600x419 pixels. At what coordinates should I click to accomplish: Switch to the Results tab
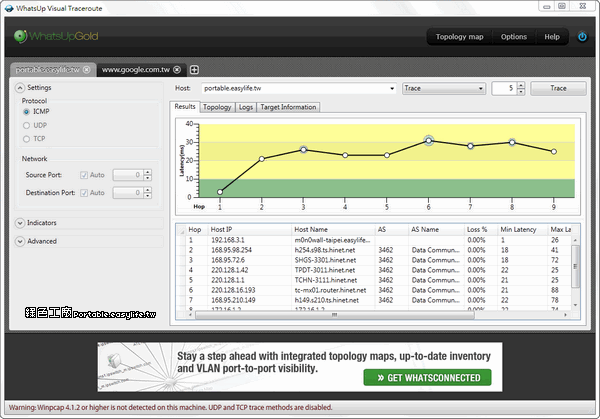[x=185, y=107]
